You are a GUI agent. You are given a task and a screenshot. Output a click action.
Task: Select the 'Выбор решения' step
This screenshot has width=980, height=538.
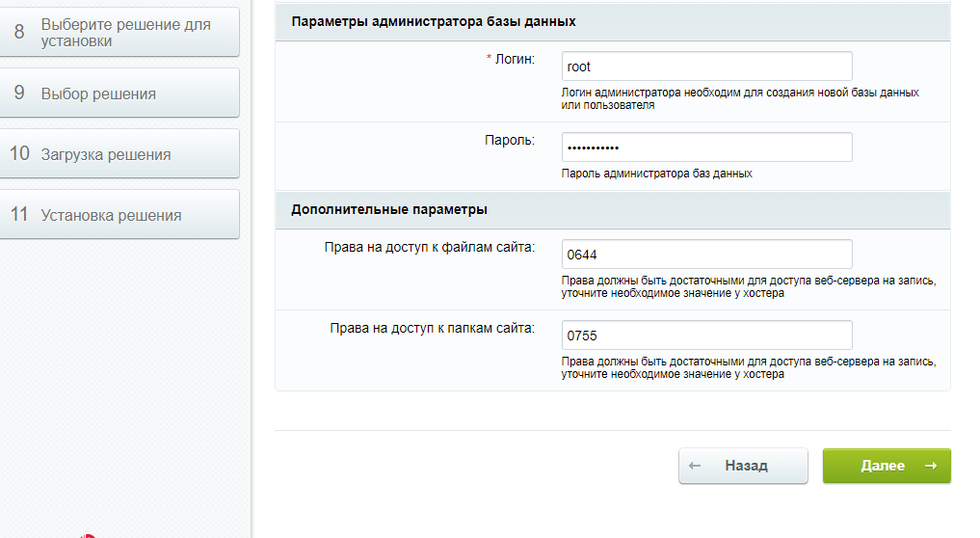pyautogui.click(x=98, y=94)
